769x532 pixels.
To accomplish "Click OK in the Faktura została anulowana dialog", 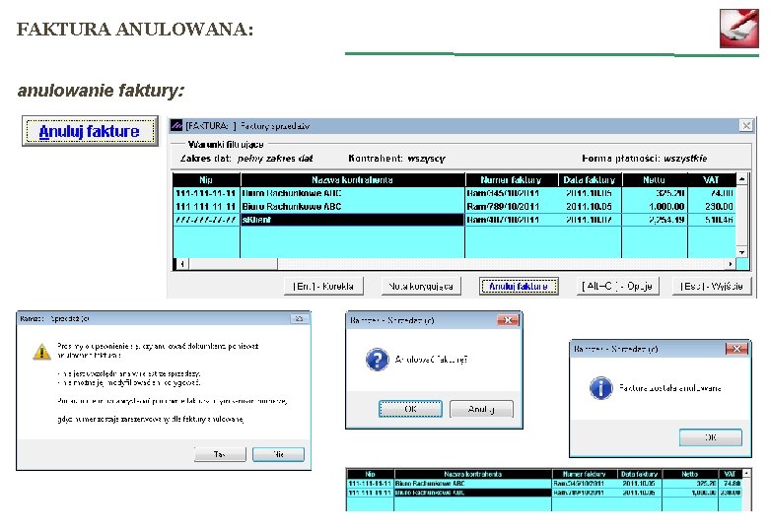I will coord(711,437).
